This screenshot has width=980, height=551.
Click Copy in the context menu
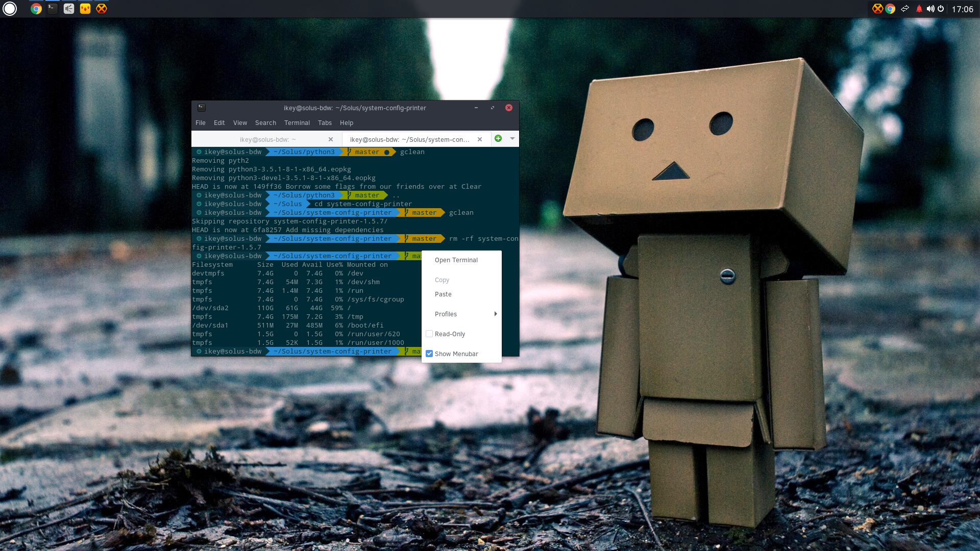pyautogui.click(x=461, y=280)
